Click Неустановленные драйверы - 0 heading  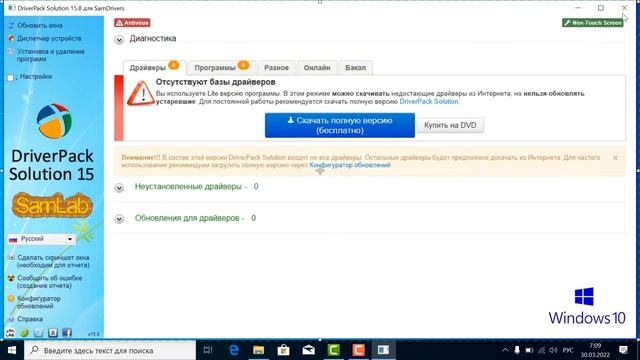coord(196,187)
